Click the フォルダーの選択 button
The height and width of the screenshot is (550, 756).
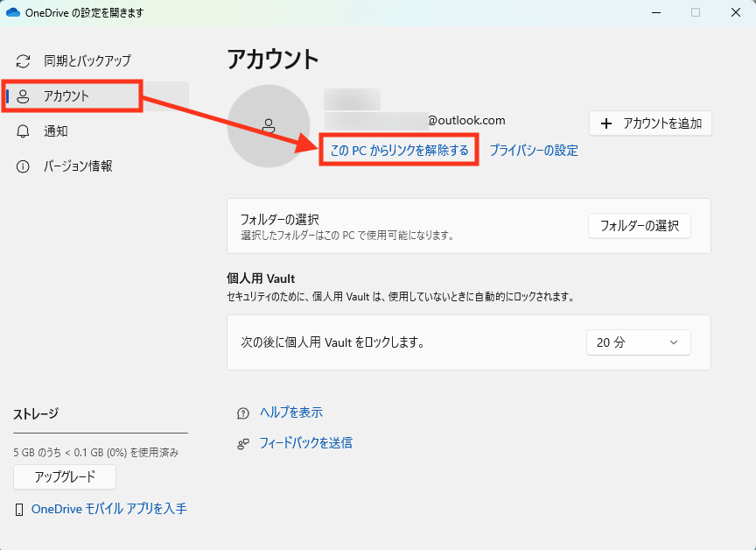pyautogui.click(x=640, y=226)
